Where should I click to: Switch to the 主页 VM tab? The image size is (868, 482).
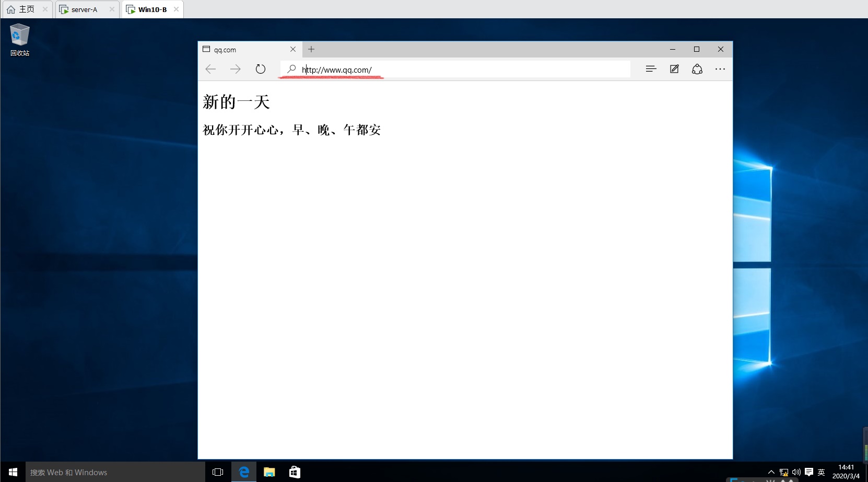pos(27,9)
